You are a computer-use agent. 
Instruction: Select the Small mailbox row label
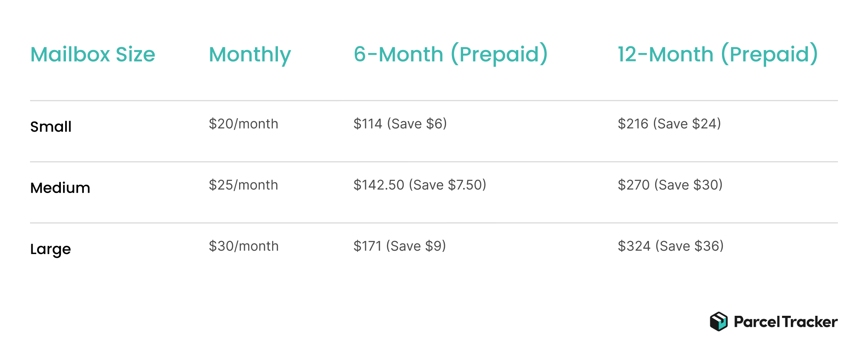[51, 127]
